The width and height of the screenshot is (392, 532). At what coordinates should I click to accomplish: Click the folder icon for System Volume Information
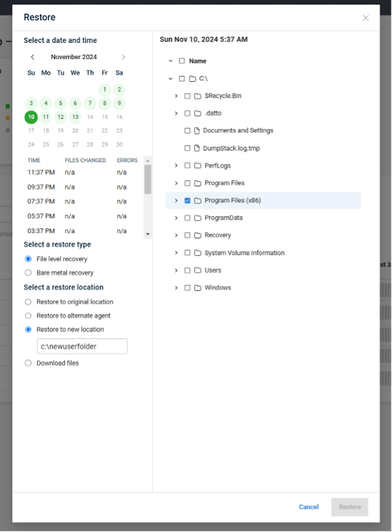(x=197, y=253)
